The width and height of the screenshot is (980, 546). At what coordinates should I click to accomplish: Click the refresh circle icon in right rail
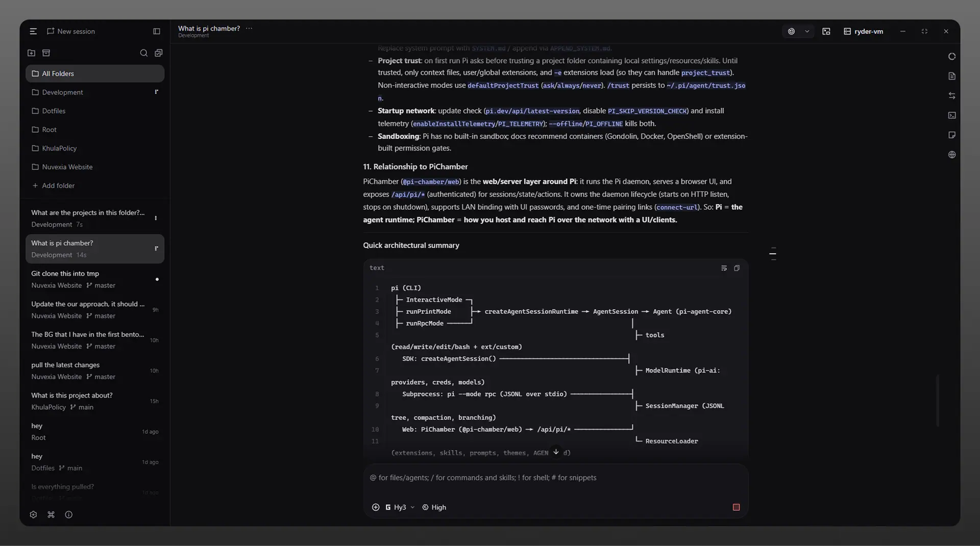(952, 57)
